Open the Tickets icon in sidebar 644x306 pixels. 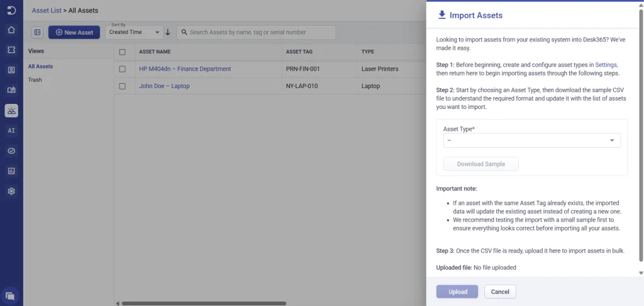coord(11,50)
